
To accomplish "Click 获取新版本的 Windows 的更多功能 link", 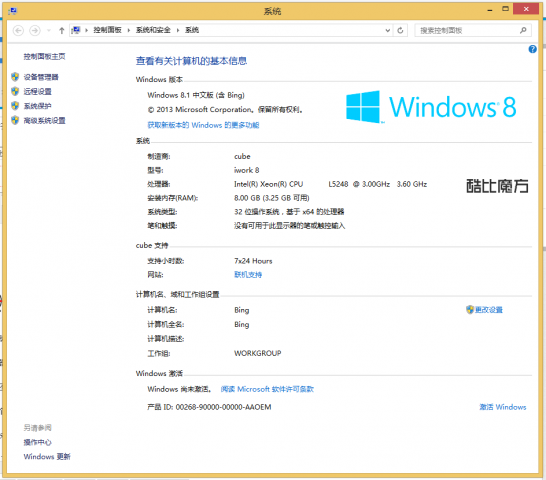I will pyautogui.click(x=203, y=125).
